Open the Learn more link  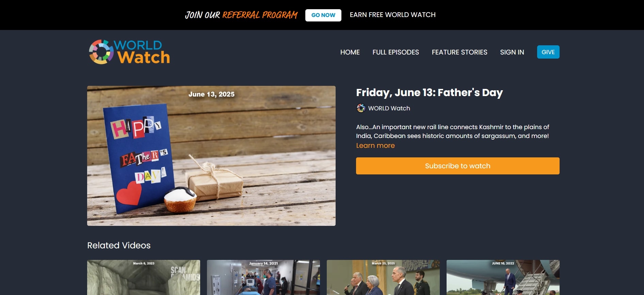(x=375, y=145)
